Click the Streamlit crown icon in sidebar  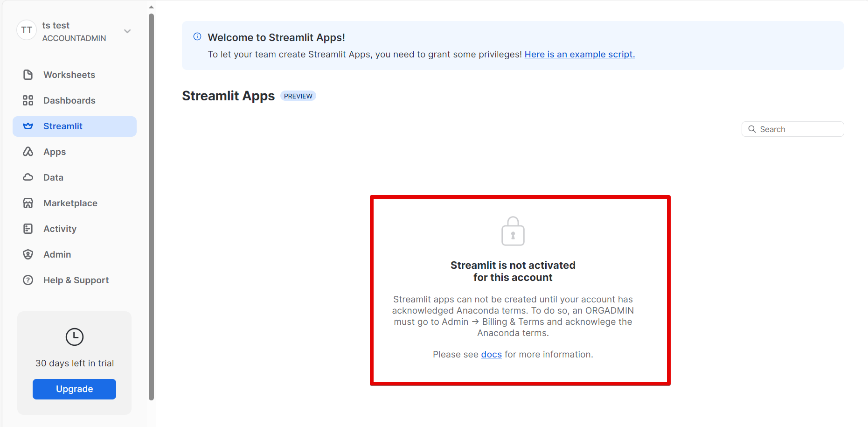(28, 126)
